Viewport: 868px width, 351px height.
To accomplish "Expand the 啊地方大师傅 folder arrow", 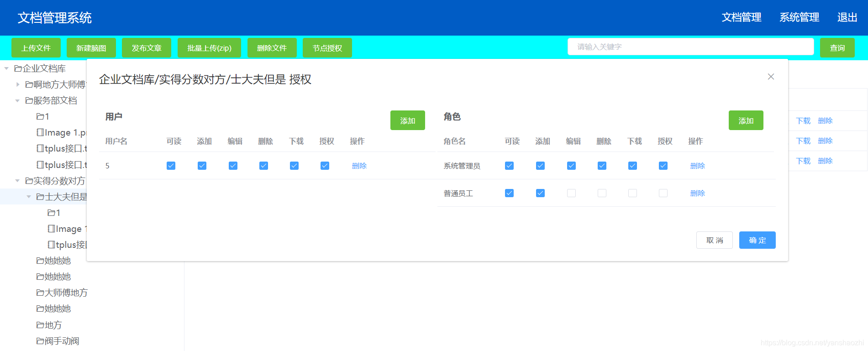I will tap(17, 84).
